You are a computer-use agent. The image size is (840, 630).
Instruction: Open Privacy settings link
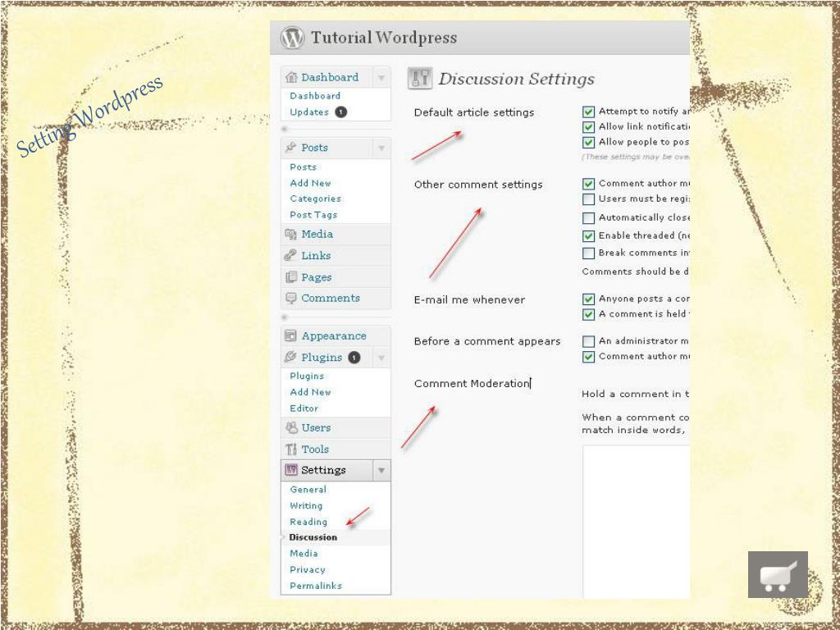point(308,569)
